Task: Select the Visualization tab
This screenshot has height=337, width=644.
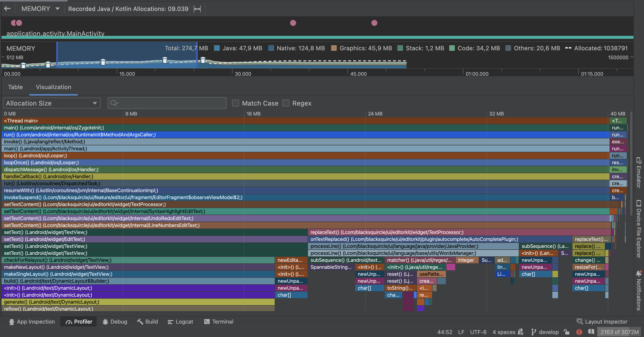Action: point(53,87)
